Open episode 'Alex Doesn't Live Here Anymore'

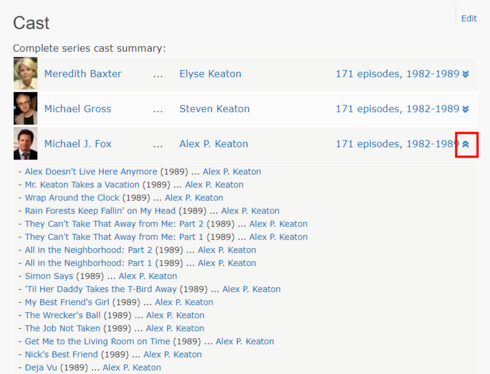[x=91, y=172]
